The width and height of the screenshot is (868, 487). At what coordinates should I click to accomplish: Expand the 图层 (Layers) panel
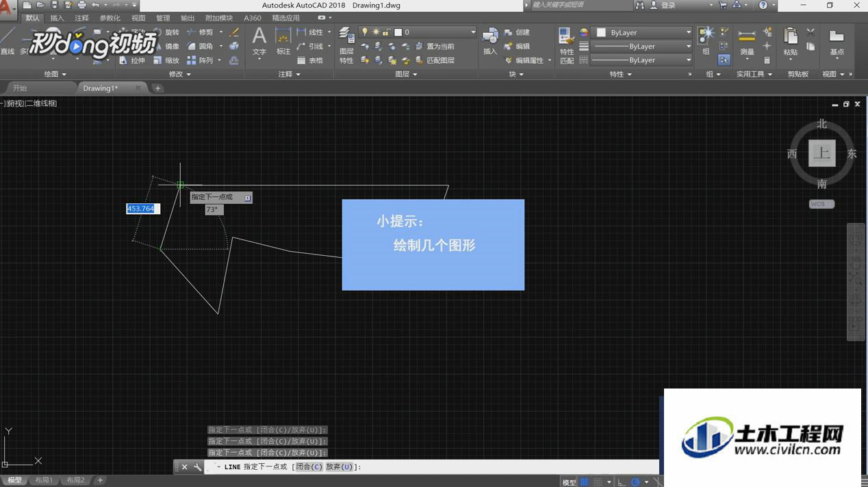pos(407,74)
